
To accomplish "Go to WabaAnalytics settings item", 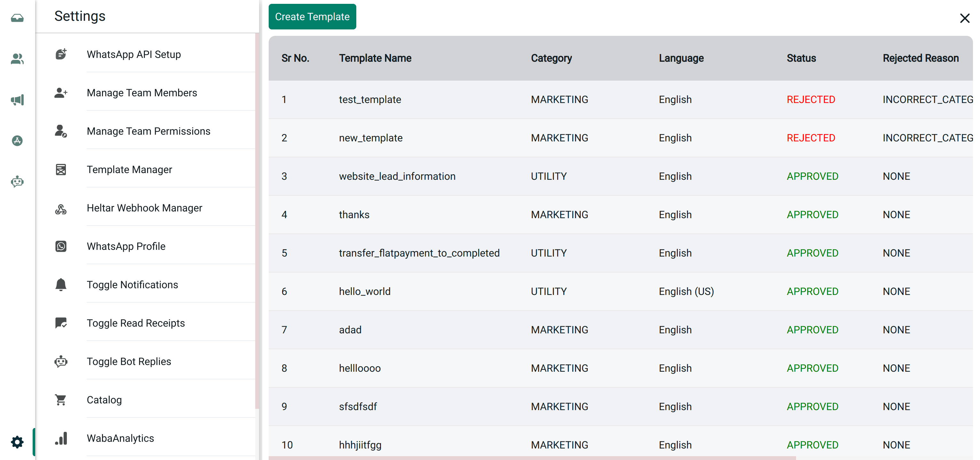I will pyautogui.click(x=120, y=438).
